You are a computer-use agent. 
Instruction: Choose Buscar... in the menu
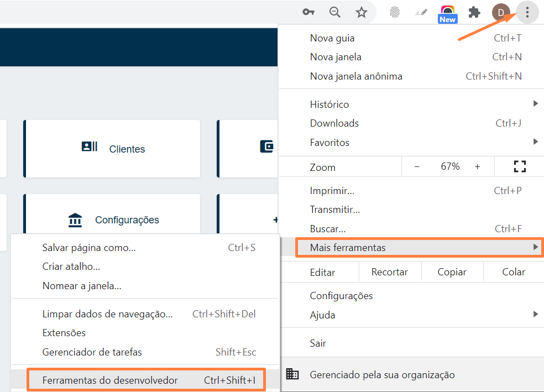pyautogui.click(x=411, y=228)
